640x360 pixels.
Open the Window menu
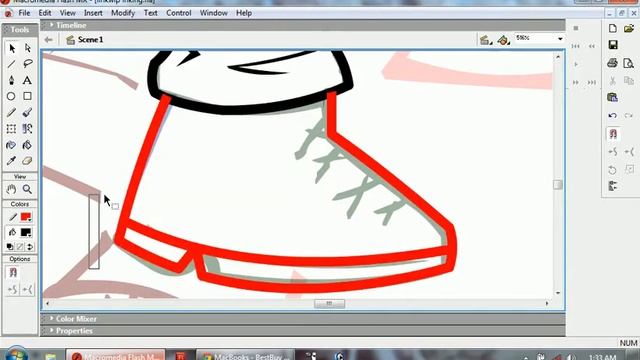click(213, 13)
